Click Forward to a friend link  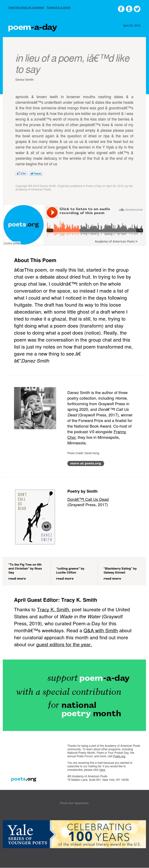58,7
